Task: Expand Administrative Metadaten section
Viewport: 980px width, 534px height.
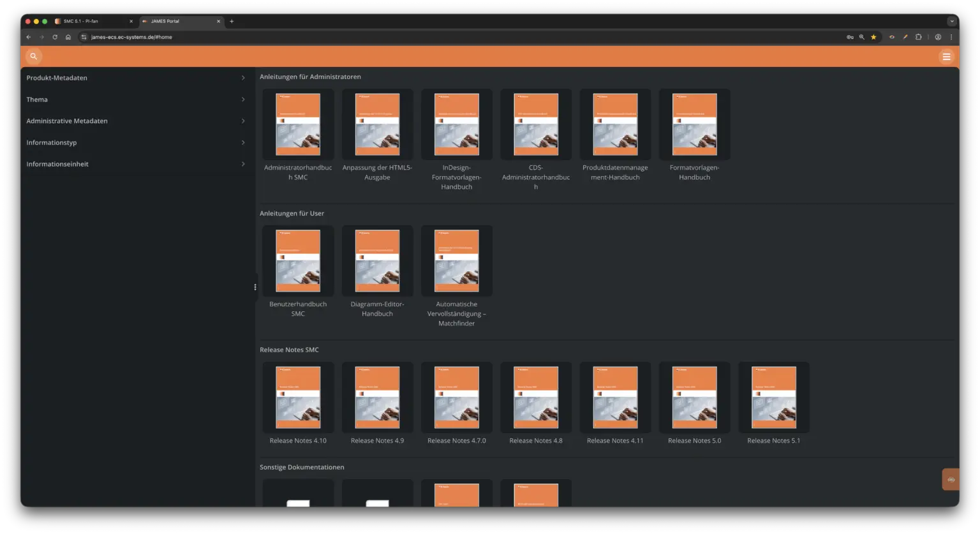Action: [x=136, y=121]
